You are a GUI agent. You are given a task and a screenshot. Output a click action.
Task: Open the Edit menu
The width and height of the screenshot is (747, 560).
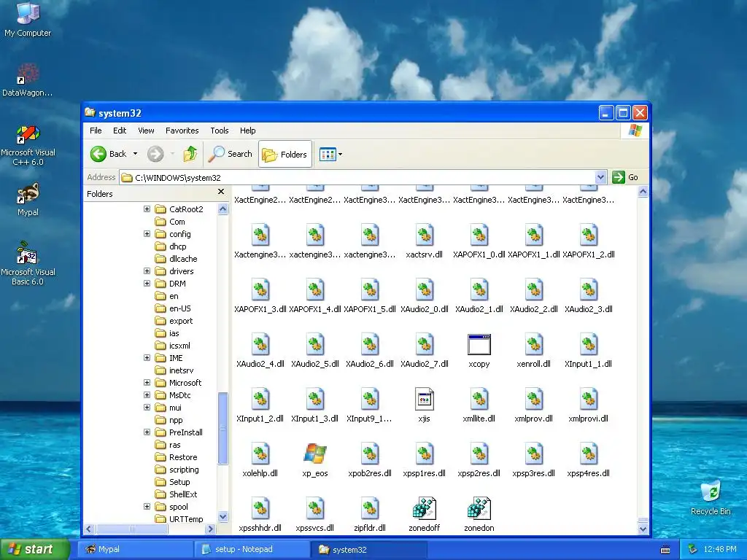click(120, 131)
